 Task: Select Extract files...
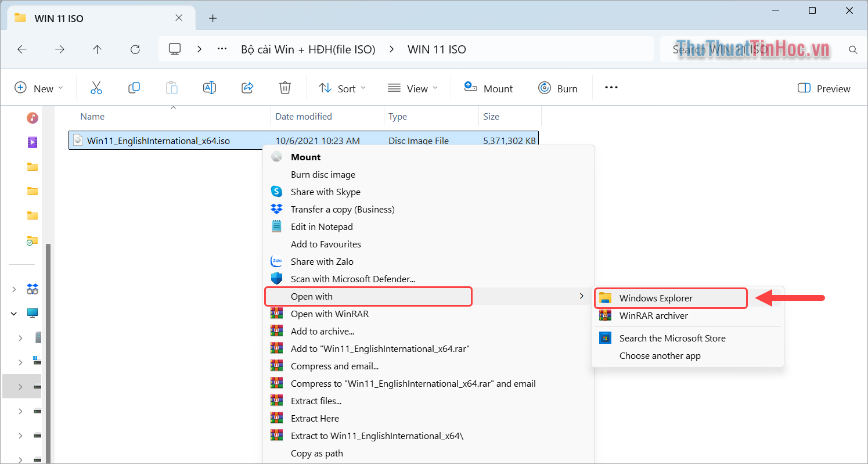click(x=428, y=401)
